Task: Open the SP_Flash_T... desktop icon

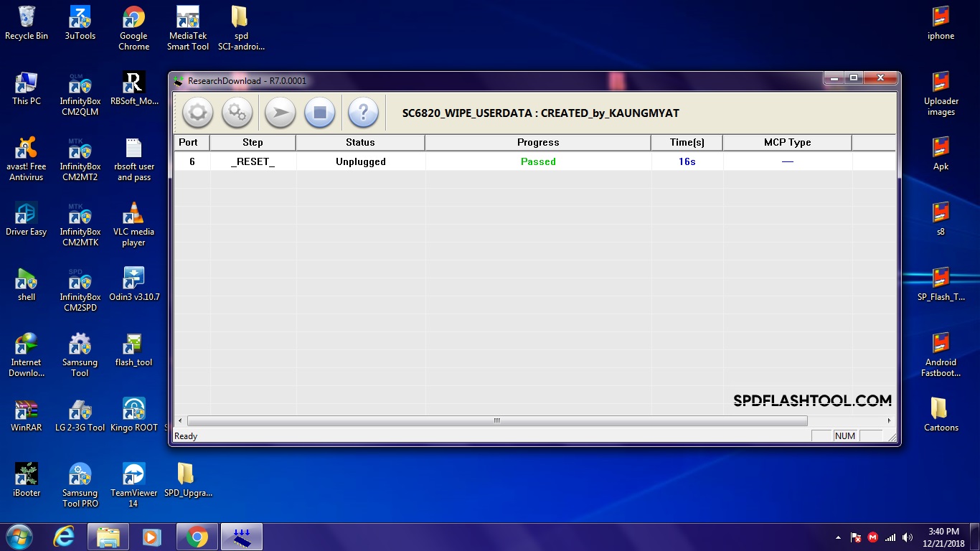Action: [941, 284]
